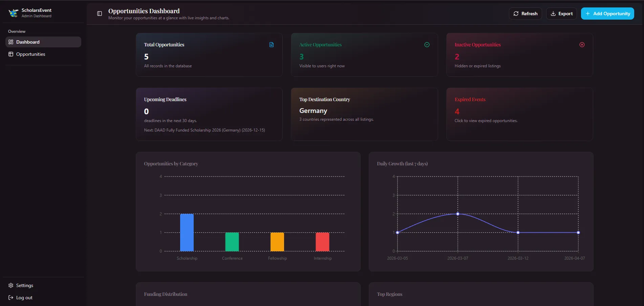644x306 pixels.
Task: Click the orange Fellowship bar
Action: coord(277,242)
